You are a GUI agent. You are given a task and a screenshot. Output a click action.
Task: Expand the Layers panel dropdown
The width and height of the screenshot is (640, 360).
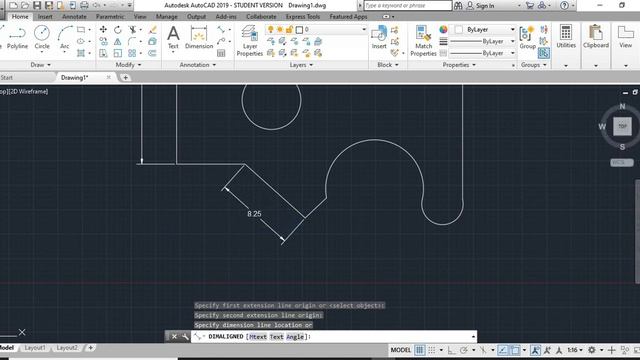(301, 64)
